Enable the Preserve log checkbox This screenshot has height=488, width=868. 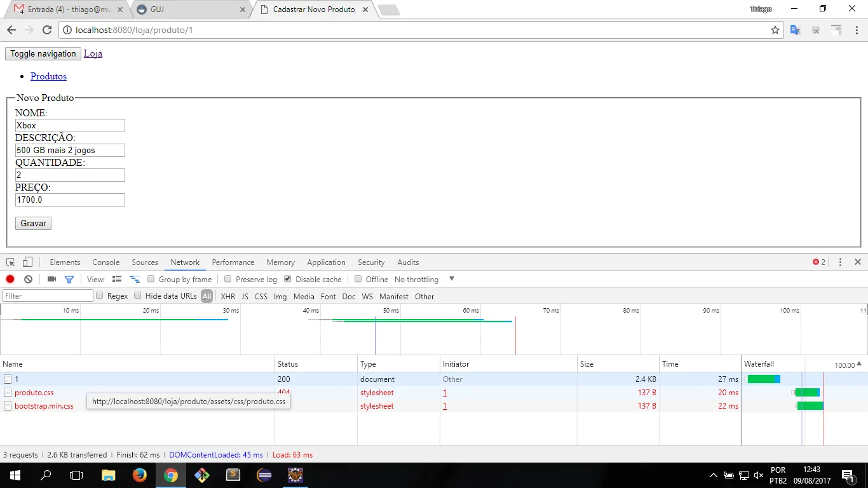228,279
